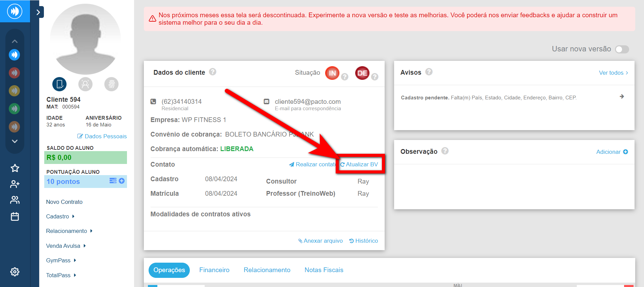
Task: Open settings gear in left sidebar
Action: 15,272
